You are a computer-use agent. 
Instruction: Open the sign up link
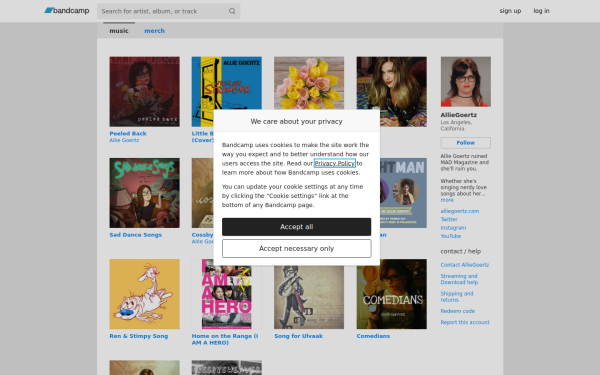(x=510, y=11)
